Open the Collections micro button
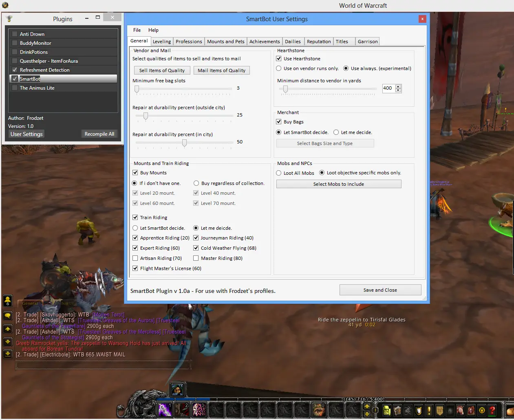 461,410
